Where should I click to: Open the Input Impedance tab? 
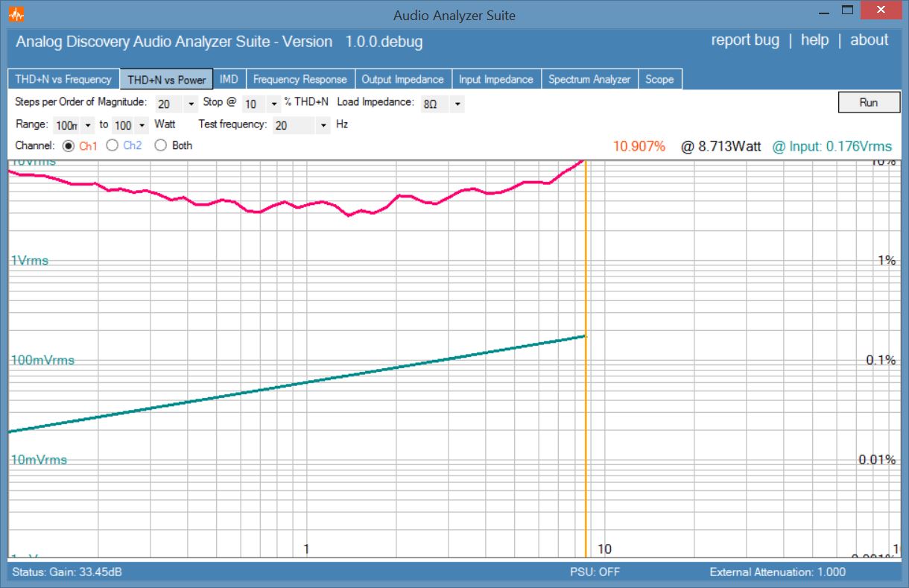click(x=496, y=80)
